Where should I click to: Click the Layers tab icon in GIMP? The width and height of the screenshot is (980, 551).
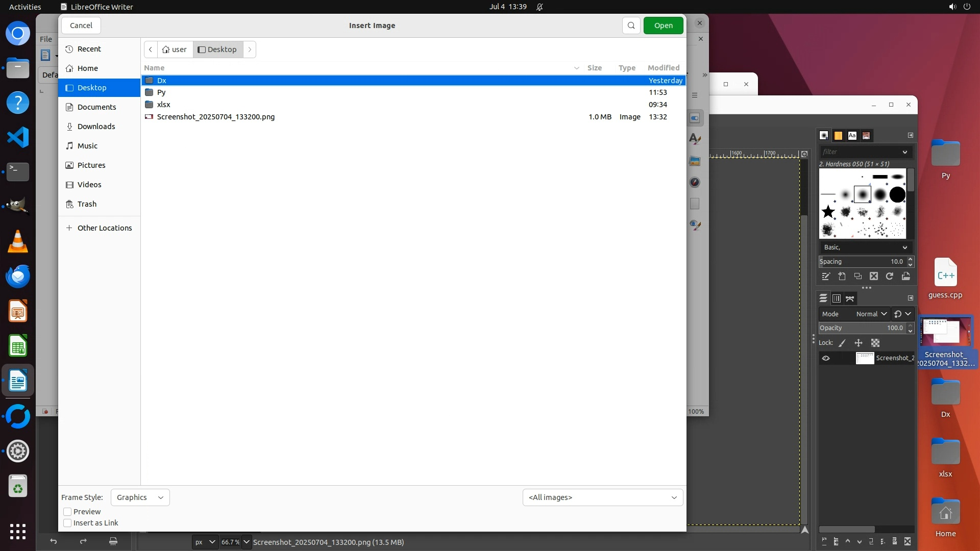pos(823,298)
